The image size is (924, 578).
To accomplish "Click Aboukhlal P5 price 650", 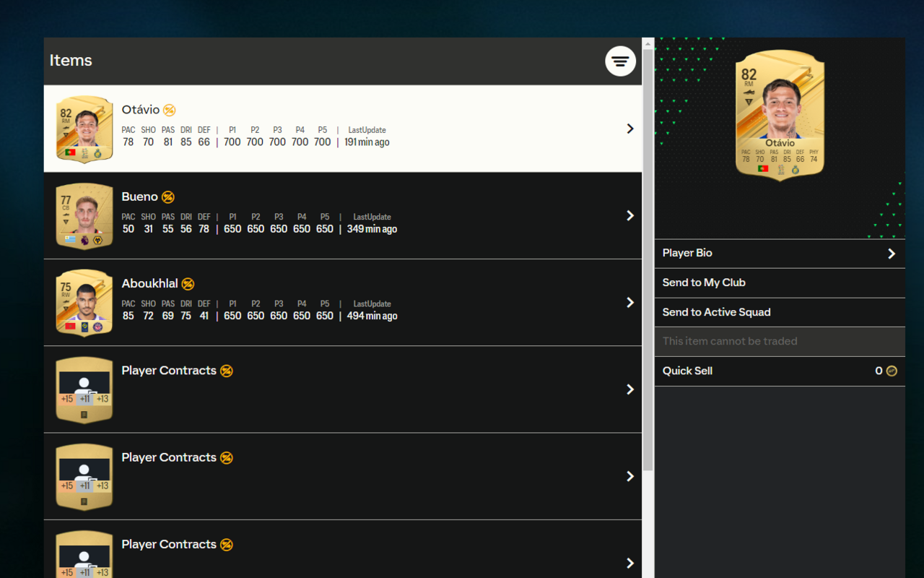I will (325, 316).
